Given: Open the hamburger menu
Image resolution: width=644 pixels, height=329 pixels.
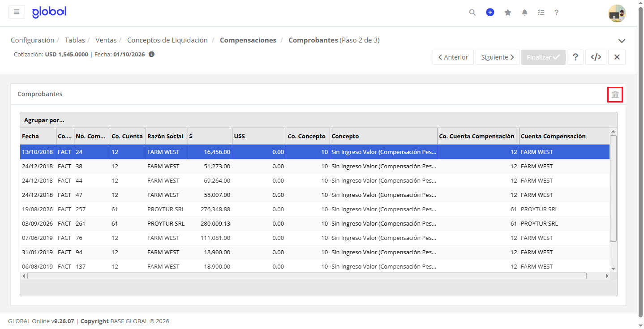Looking at the screenshot, I should click(x=17, y=12).
